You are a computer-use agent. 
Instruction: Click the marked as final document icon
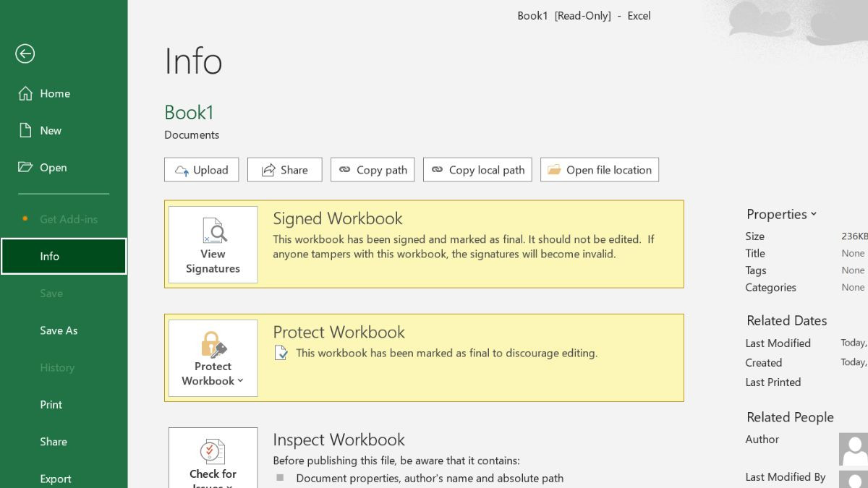(281, 353)
